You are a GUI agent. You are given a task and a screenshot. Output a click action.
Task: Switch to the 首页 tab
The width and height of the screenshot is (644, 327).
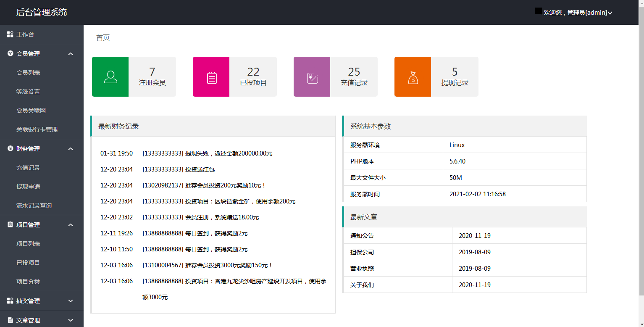point(102,37)
